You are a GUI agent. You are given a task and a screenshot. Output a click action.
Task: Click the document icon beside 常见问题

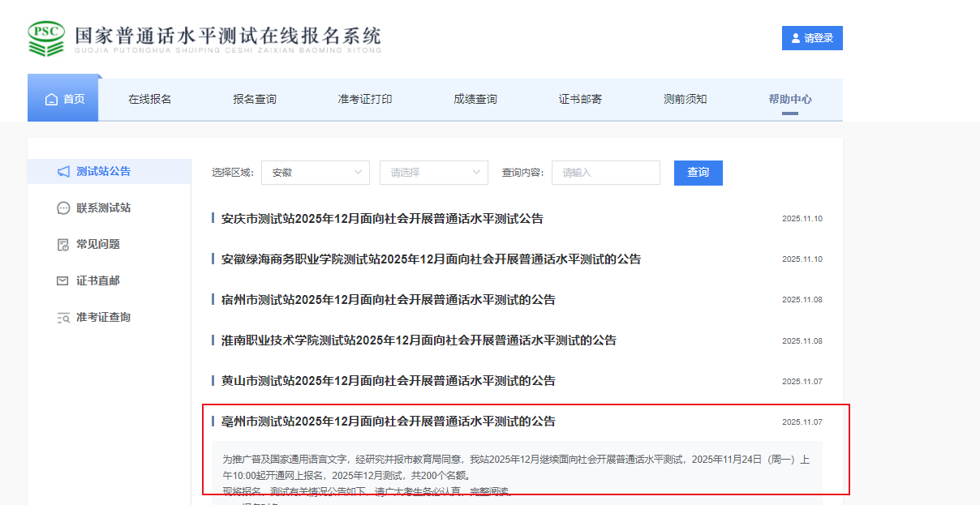[x=63, y=245]
